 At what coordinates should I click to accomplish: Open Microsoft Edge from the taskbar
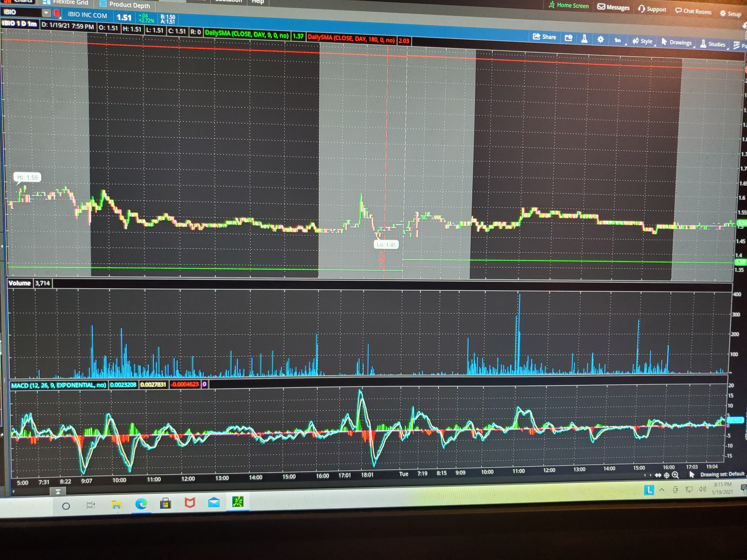(x=141, y=504)
